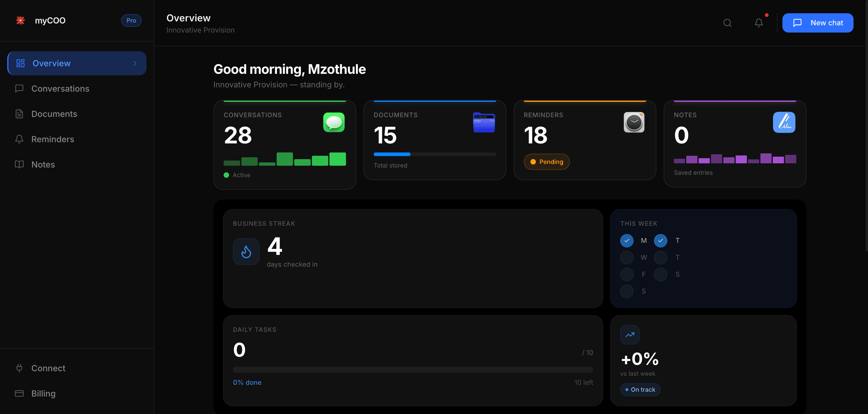
Task: Toggle the Sunday circle on last row
Action: tap(627, 291)
